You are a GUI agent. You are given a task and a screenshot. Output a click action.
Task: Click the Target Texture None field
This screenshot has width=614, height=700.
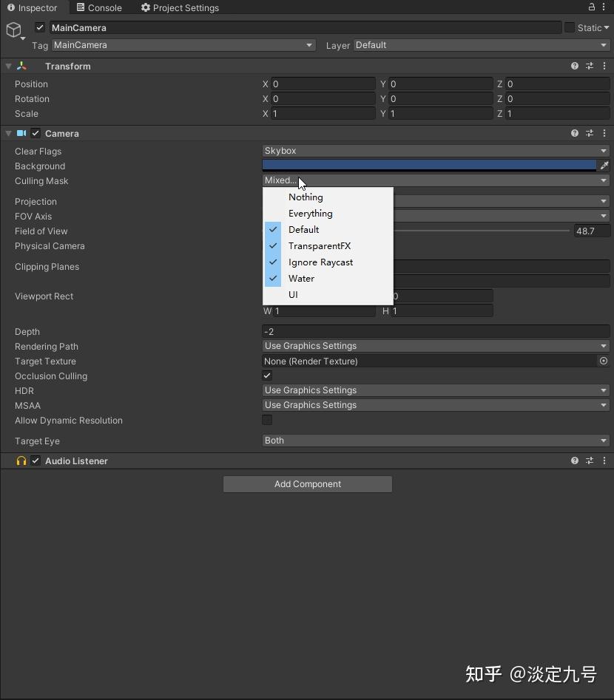[429, 361]
